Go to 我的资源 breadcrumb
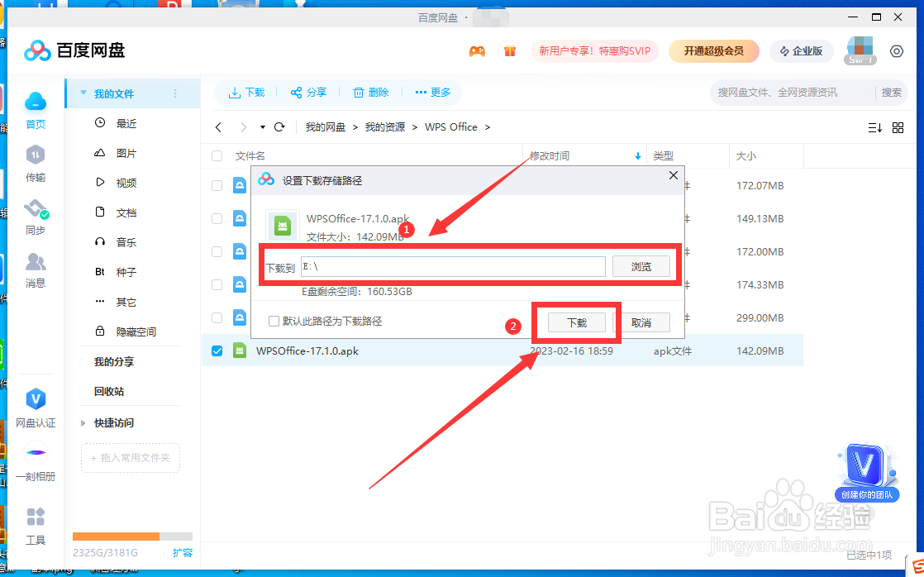Viewport: 924px width, 577px height. point(385,127)
